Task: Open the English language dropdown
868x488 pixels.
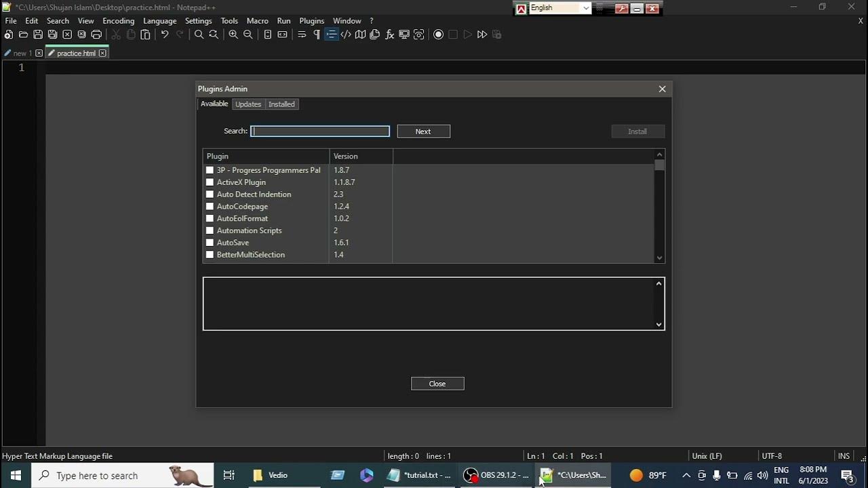Action: pos(559,8)
